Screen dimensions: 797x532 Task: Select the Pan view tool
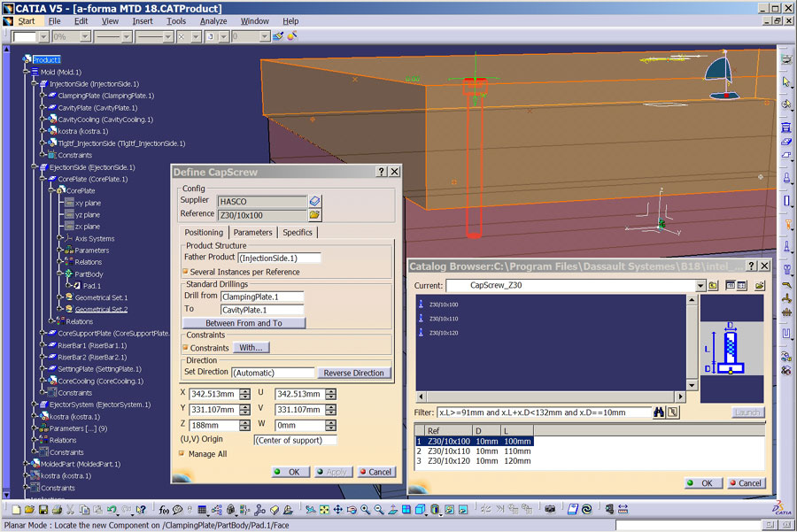[338, 510]
